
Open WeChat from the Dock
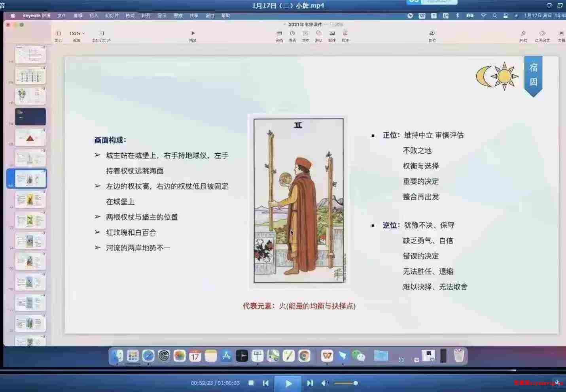(x=358, y=356)
